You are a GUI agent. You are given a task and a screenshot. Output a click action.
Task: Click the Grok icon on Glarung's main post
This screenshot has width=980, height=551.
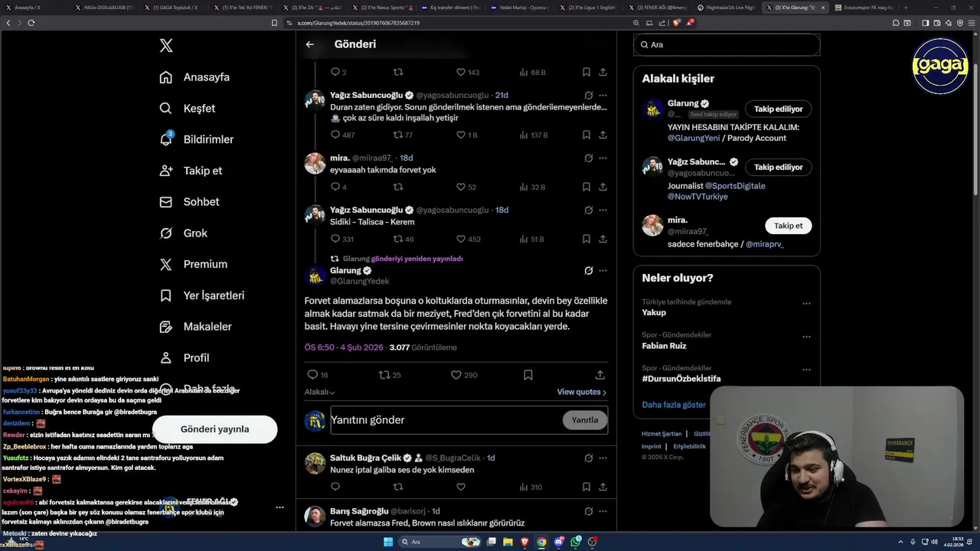pyautogui.click(x=588, y=271)
